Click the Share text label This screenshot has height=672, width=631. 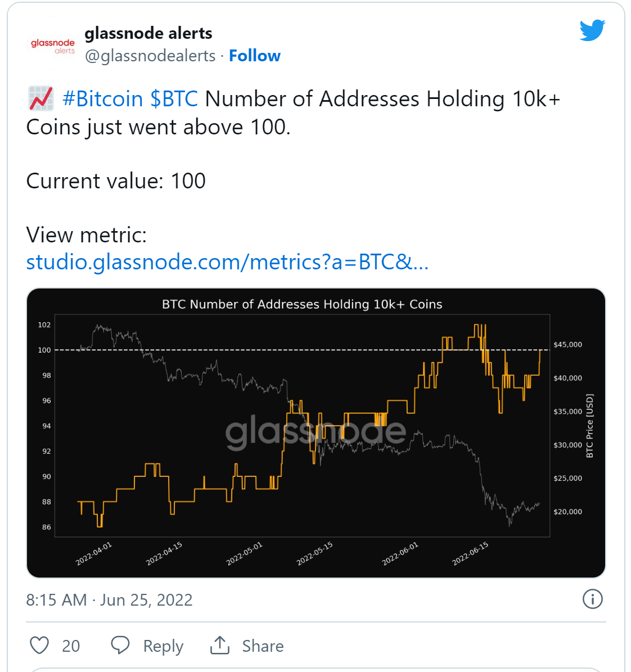coord(263,646)
